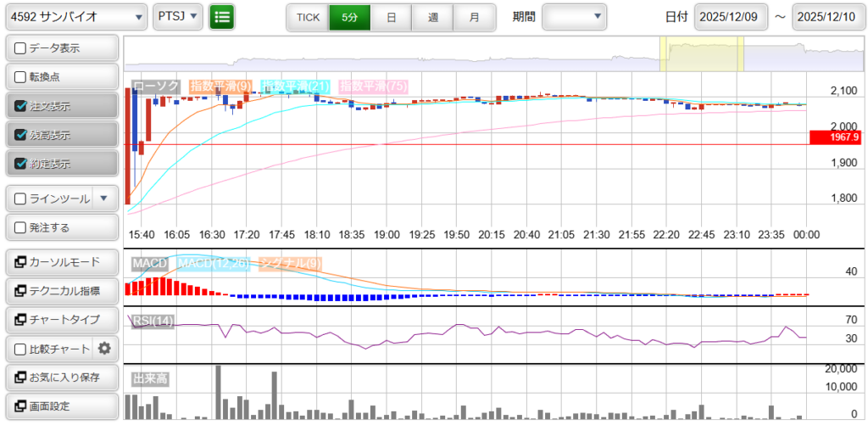Expand the ラインツール arrow button
The width and height of the screenshot is (868, 425).
(x=103, y=199)
